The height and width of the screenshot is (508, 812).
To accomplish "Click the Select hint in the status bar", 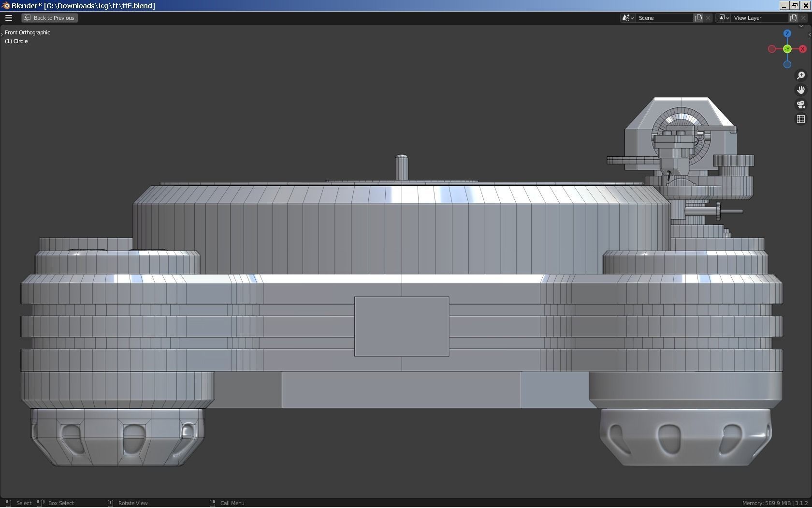I will click(x=24, y=503).
